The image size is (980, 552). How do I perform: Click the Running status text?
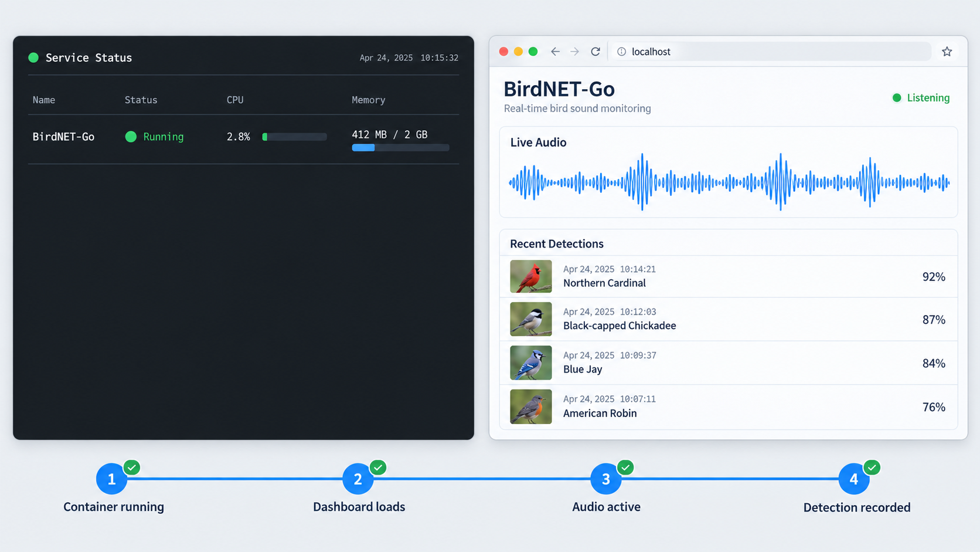click(x=164, y=137)
